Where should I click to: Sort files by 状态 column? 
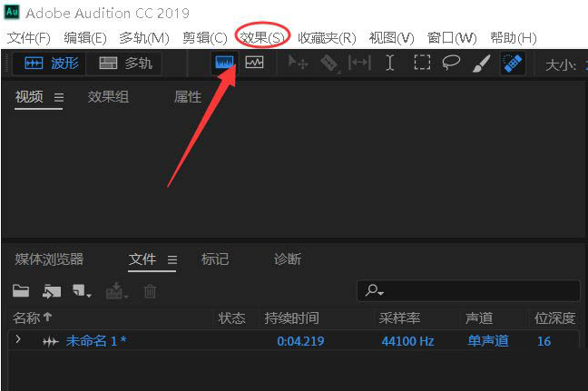coord(231,318)
